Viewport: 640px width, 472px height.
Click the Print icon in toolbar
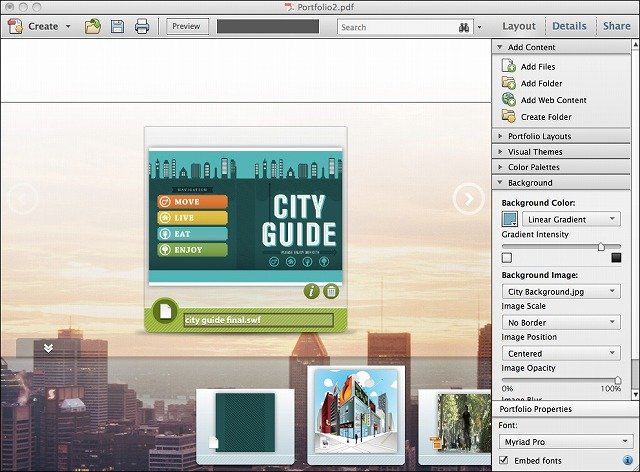click(x=142, y=27)
